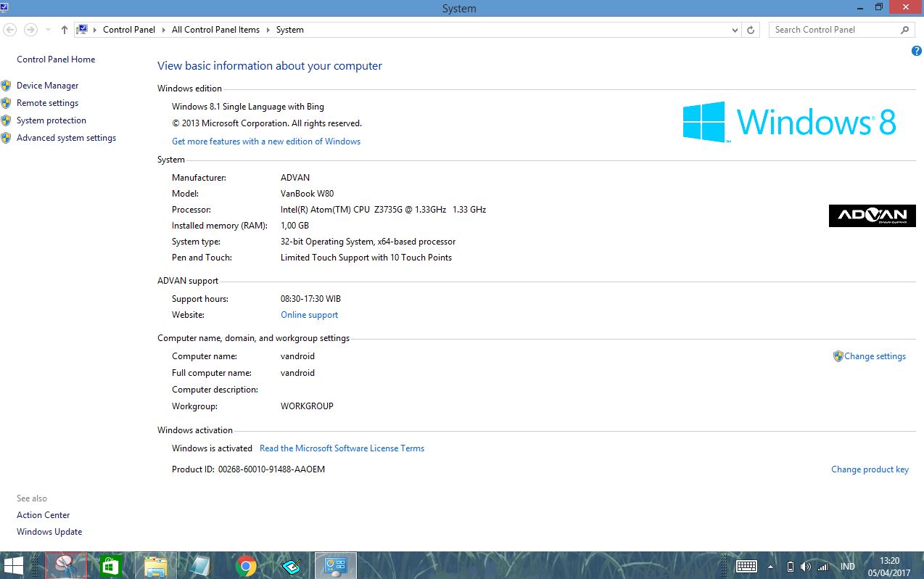Click the Help question mark icon
924x579 pixels.
pyautogui.click(x=916, y=51)
